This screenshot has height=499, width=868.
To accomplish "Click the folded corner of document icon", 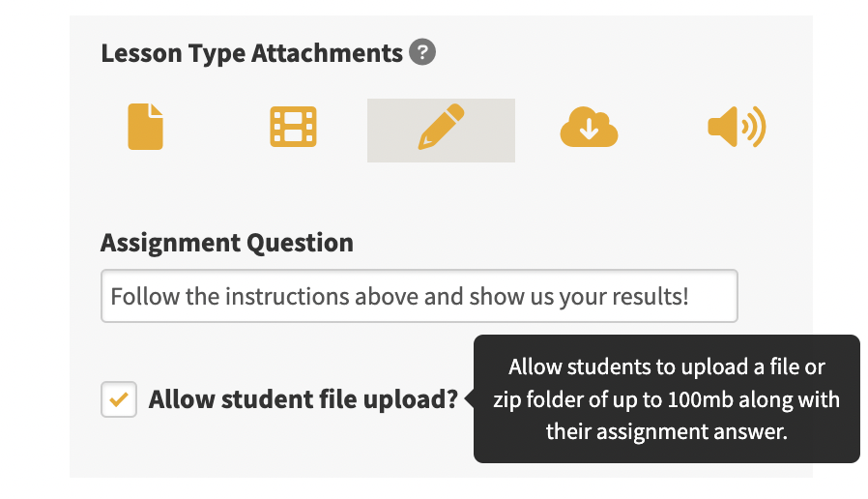I will (x=157, y=109).
